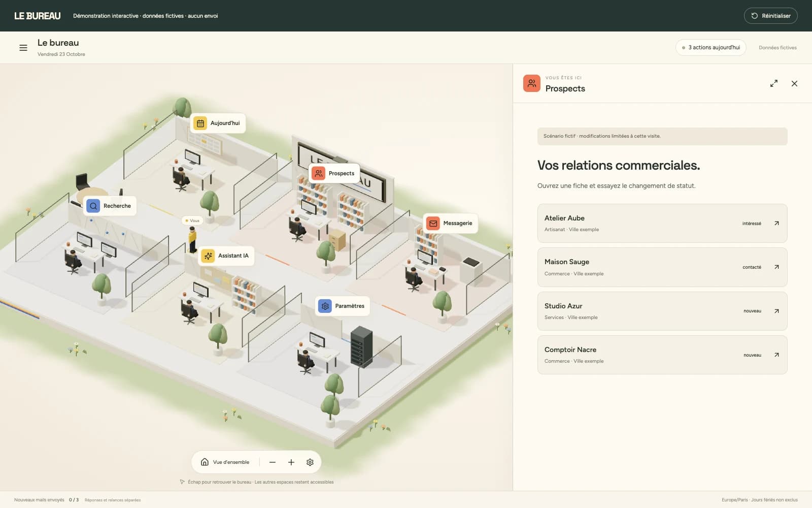Viewport: 812px width, 508px height.
Task: Open the Aujourd'hui room label
Action: click(218, 123)
